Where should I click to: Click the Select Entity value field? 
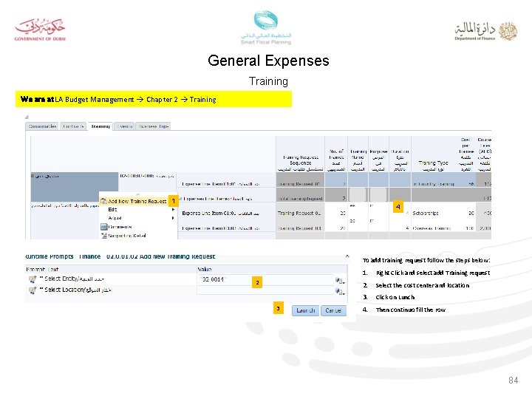coord(265,279)
